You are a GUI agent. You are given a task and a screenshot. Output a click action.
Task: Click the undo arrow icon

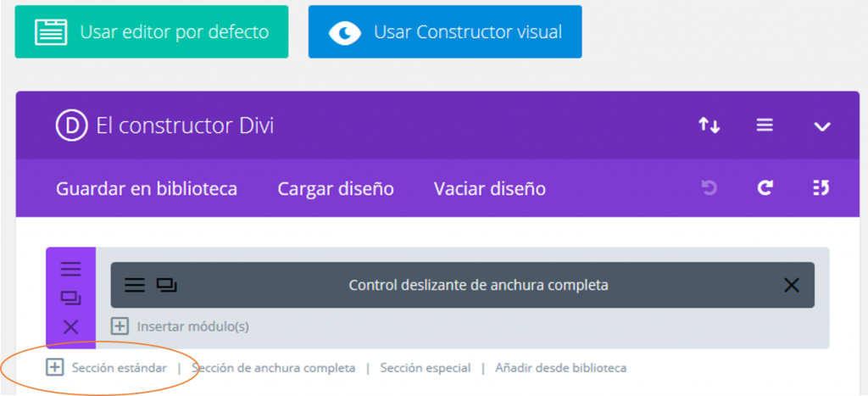point(709,188)
